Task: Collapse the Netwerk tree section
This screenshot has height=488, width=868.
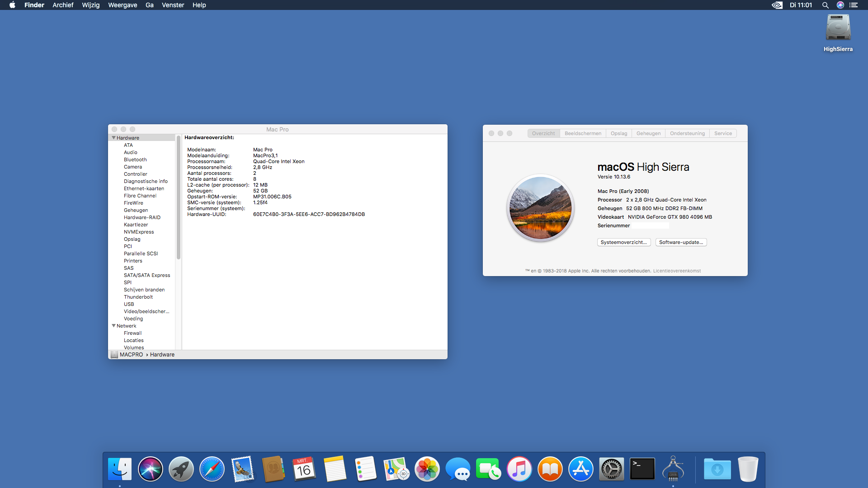Action: coord(114,326)
